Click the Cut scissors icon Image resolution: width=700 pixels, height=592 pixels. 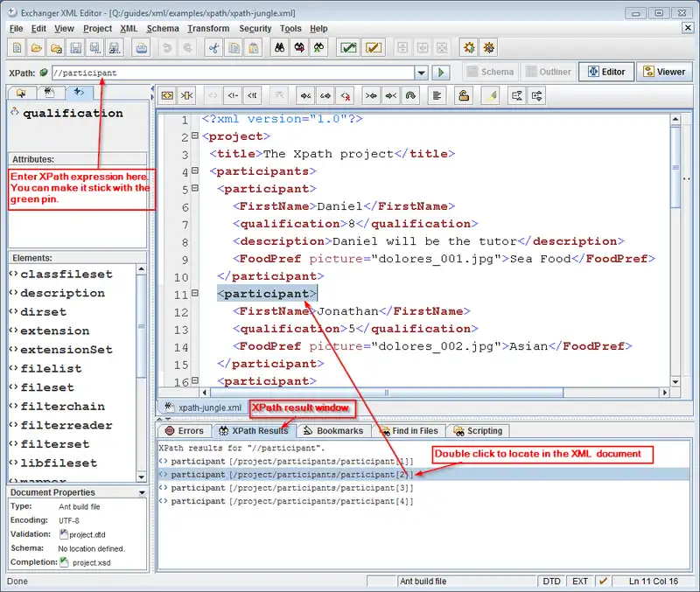coord(213,47)
